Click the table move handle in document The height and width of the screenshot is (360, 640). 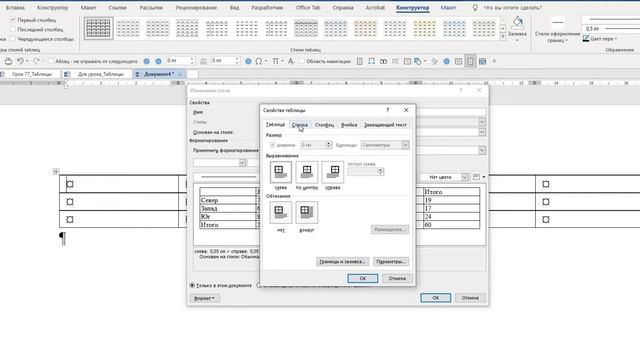click(x=56, y=171)
